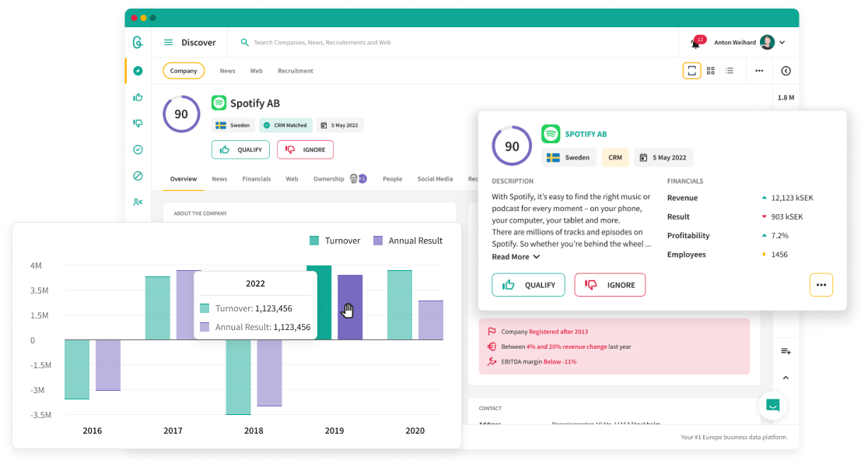The image size is (868, 464).
Task: Click the Sweden tag in the popup card
Action: click(x=569, y=157)
